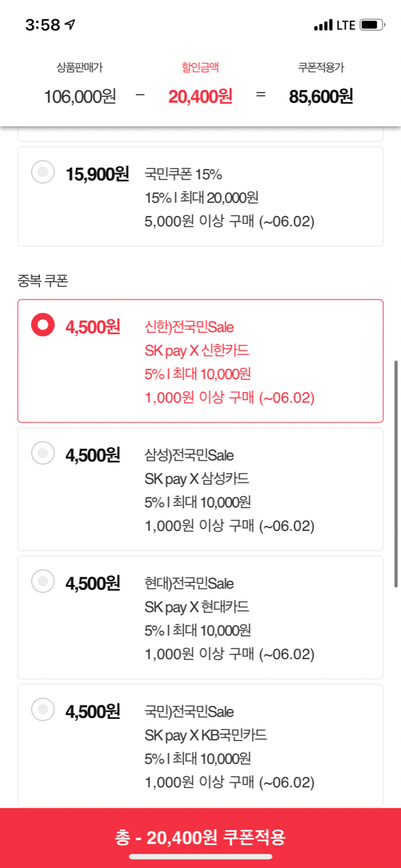Screen dimensions: 401x868
Task: Pick the 국민)전국민Sale coupon radio button
Action: pos(43,710)
